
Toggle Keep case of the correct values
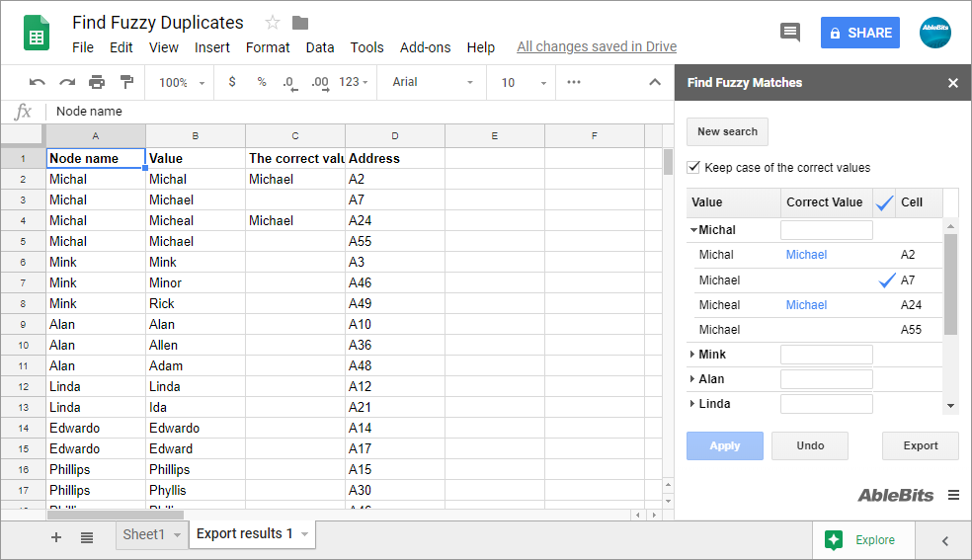(x=693, y=167)
